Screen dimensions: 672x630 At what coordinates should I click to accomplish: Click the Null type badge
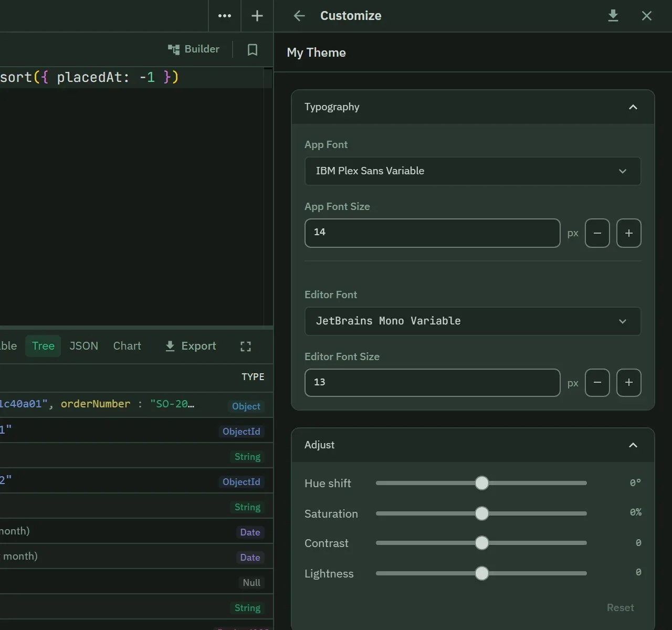point(251,583)
